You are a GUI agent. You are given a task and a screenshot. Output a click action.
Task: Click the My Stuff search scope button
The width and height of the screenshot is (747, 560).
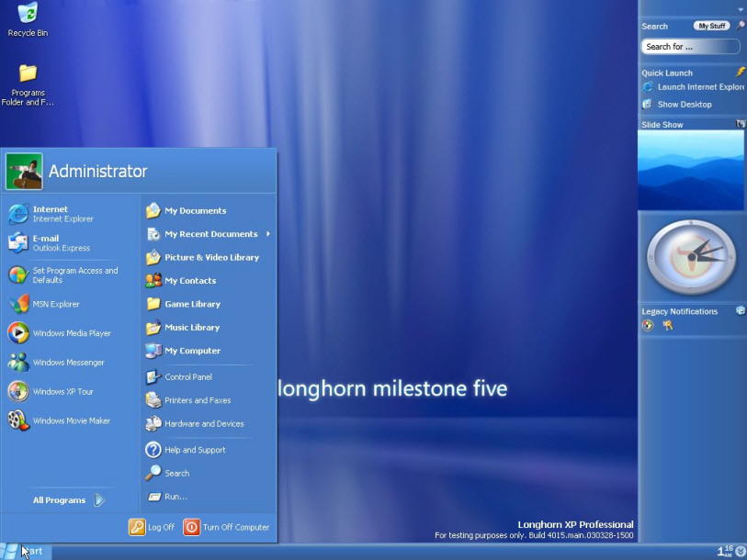coord(712,26)
